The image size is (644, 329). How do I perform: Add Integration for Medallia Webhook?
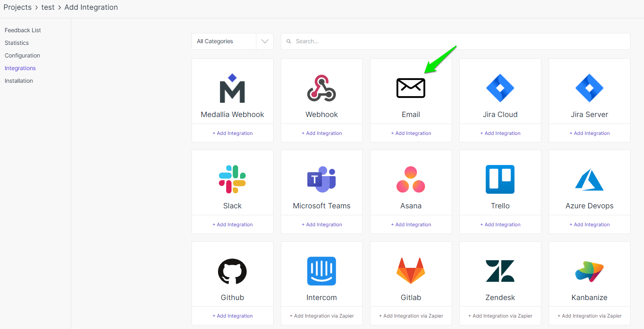(232, 133)
